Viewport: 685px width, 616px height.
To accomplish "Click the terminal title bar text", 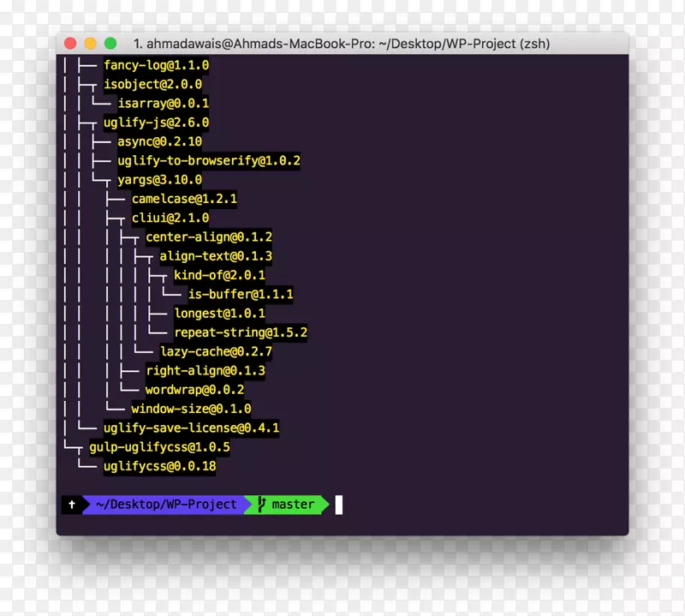I will coord(342,44).
